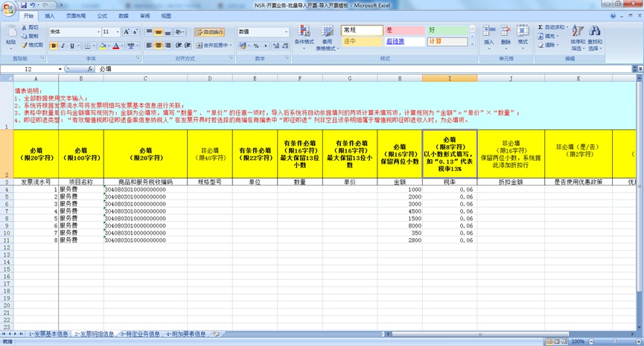Apply the 超链接 hyperlink cell style
Viewport: 644px width, 346px height.
pyautogui.click(x=404, y=42)
